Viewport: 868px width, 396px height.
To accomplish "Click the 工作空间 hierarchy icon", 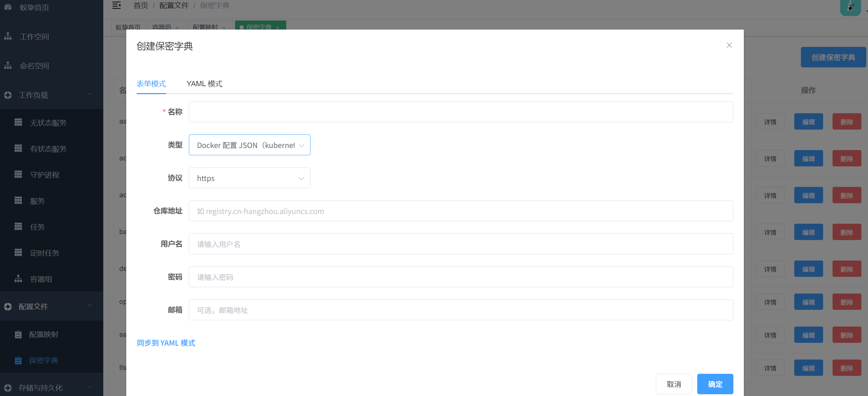I will (8, 36).
